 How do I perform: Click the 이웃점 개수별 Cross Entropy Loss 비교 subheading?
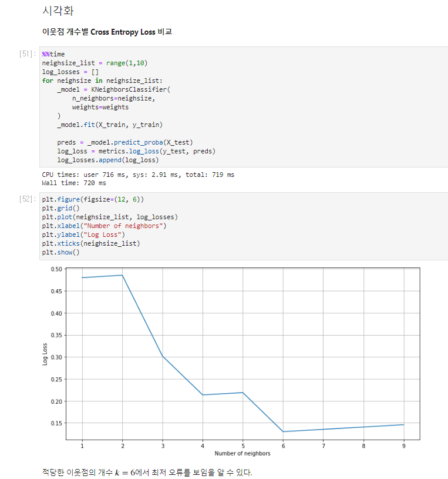pos(107,32)
